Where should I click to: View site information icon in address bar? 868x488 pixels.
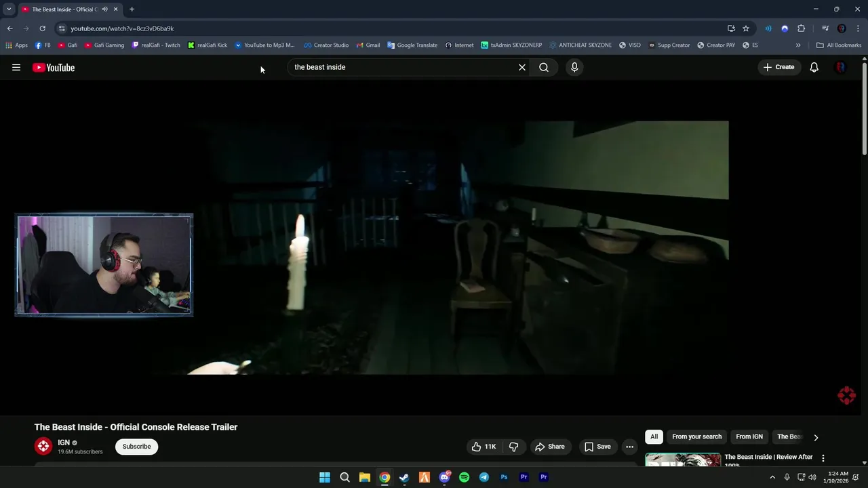62,28
